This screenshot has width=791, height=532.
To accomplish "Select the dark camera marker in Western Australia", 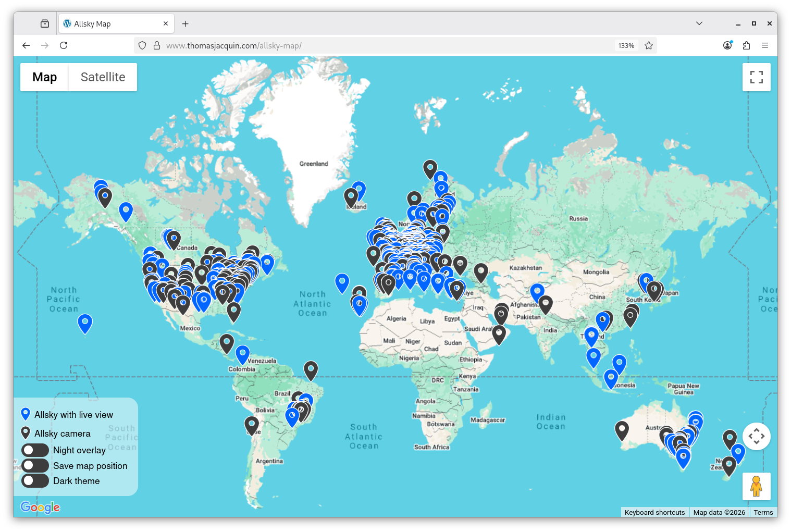I will click(622, 430).
